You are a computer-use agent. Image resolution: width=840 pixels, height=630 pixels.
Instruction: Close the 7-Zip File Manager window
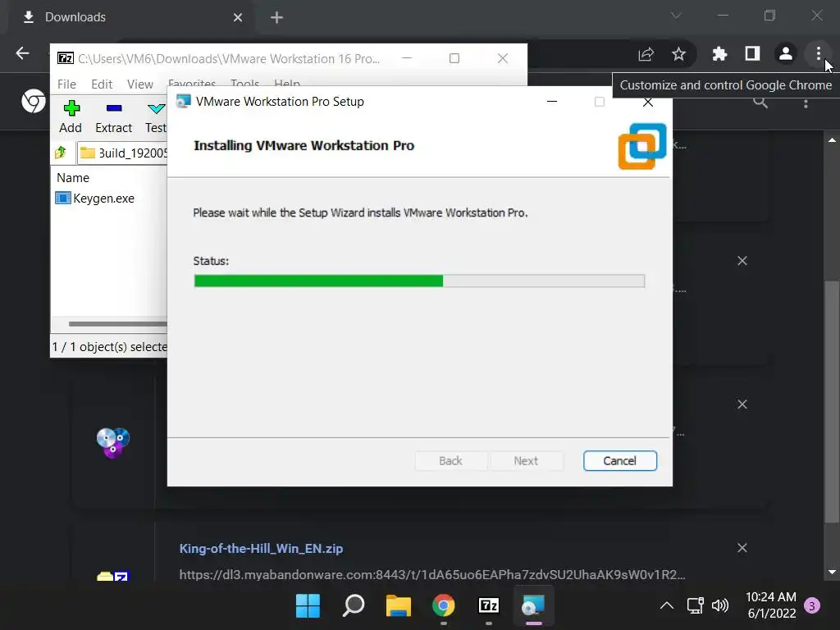[x=503, y=58]
